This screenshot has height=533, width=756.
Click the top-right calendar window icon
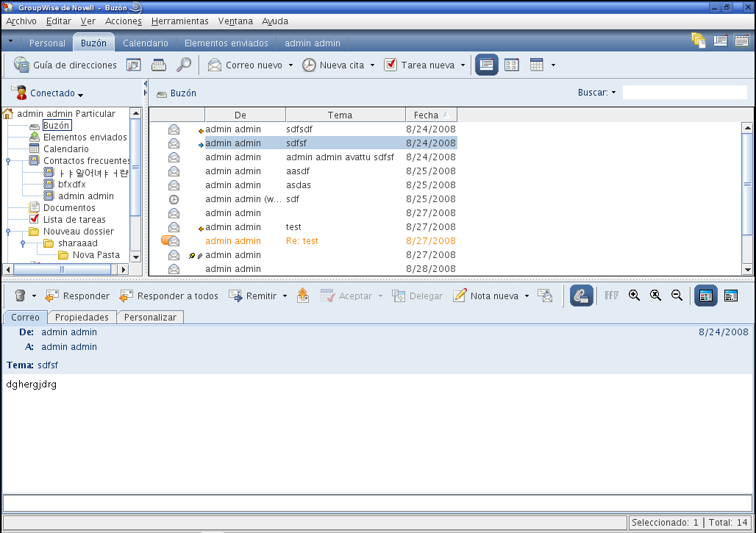click(x=741, y=40)
